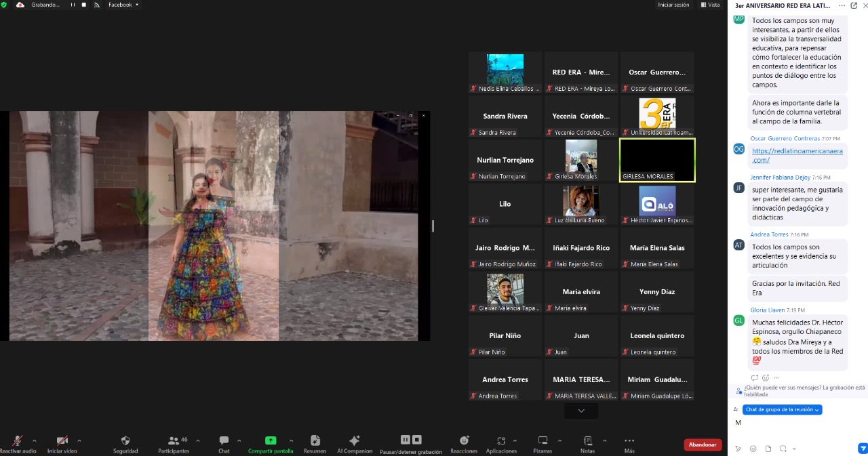Click the red Abandonar button
Viewport: 868px width, 456px height.
coord(703,444)
